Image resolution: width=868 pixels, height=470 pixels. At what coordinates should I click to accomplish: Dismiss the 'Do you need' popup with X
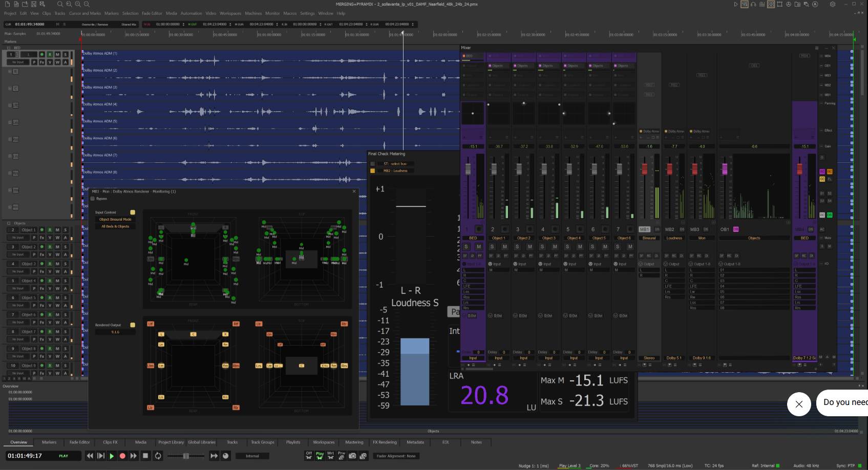[x=799, y=404]
